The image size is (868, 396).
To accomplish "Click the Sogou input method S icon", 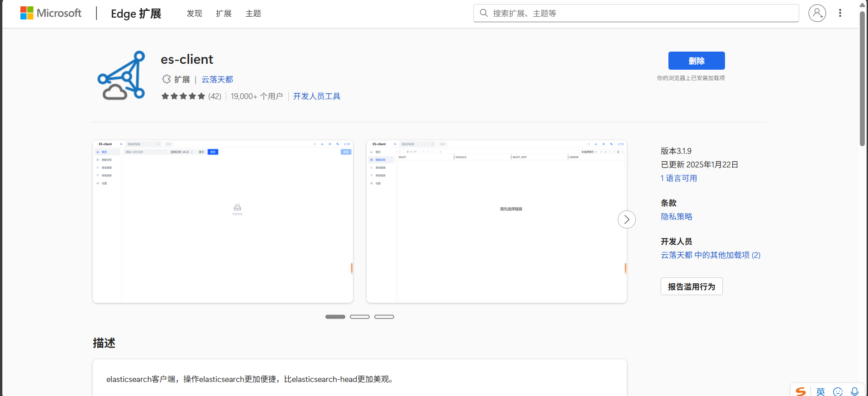I will 801,391.
